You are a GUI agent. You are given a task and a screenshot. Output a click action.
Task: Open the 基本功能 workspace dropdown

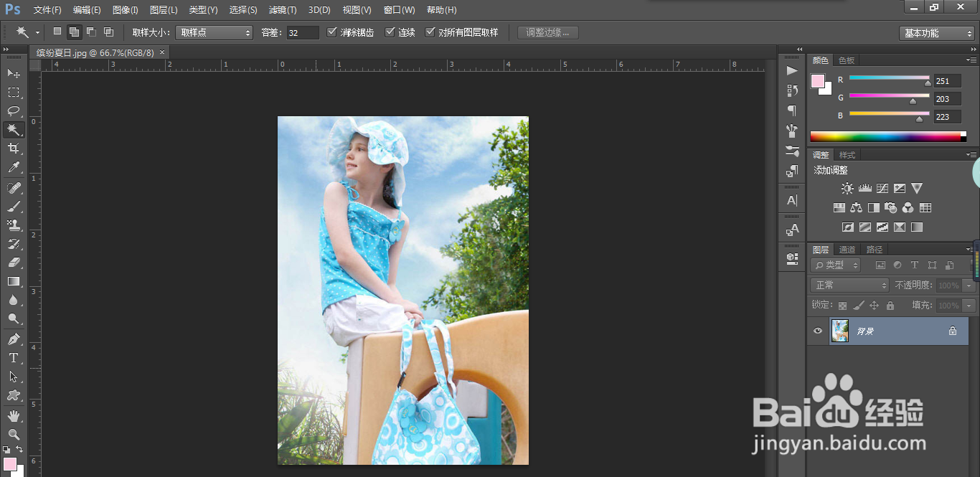[x=937, y=33]
